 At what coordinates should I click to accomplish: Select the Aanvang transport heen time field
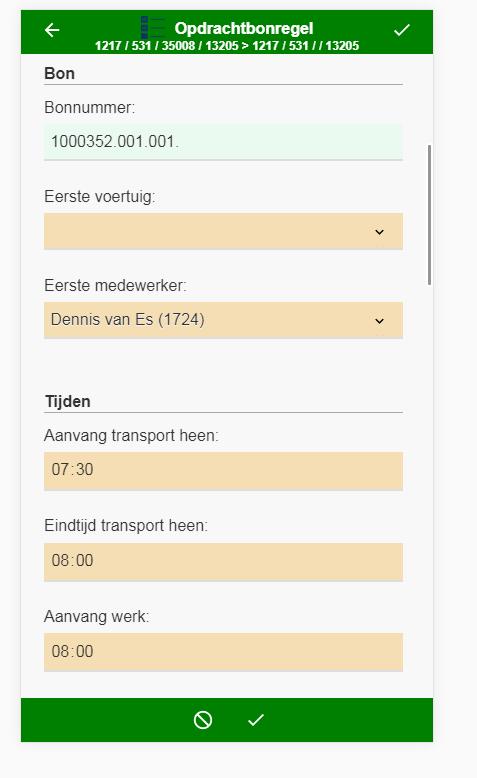pyautogui.click(x=223, y=471)
